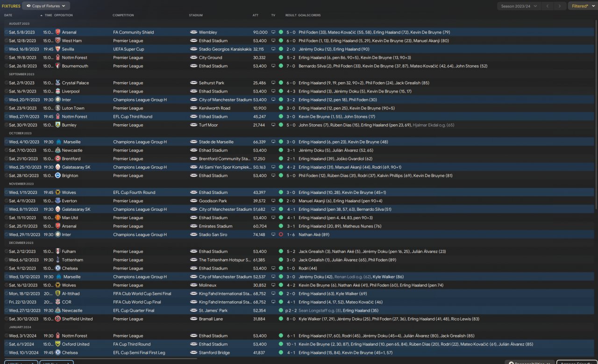Click the stadium icon beside Selhurst Park
The image size is (598, 364).
point(193,83)
